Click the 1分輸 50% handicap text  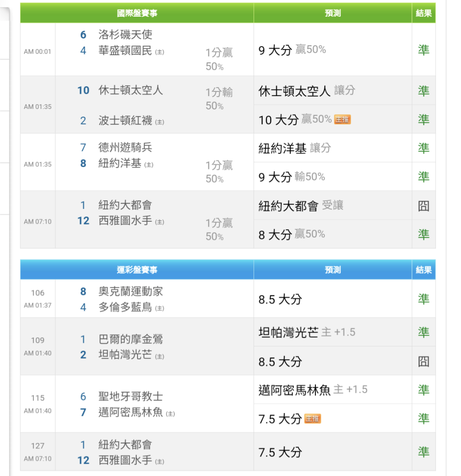(219, 99)
